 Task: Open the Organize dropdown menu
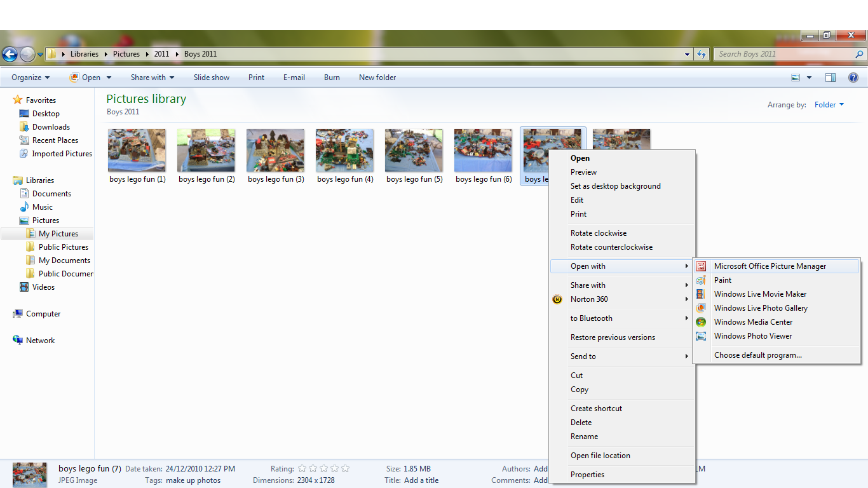click(31, 78)
